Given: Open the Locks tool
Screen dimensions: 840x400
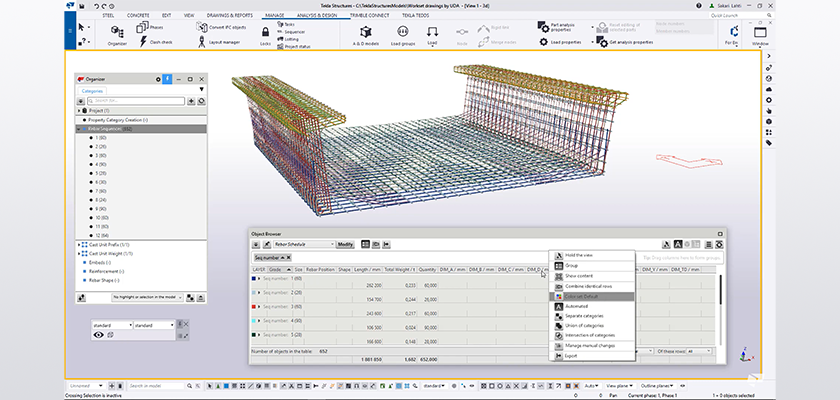Looking at the screenshot, I should (265, 36).
